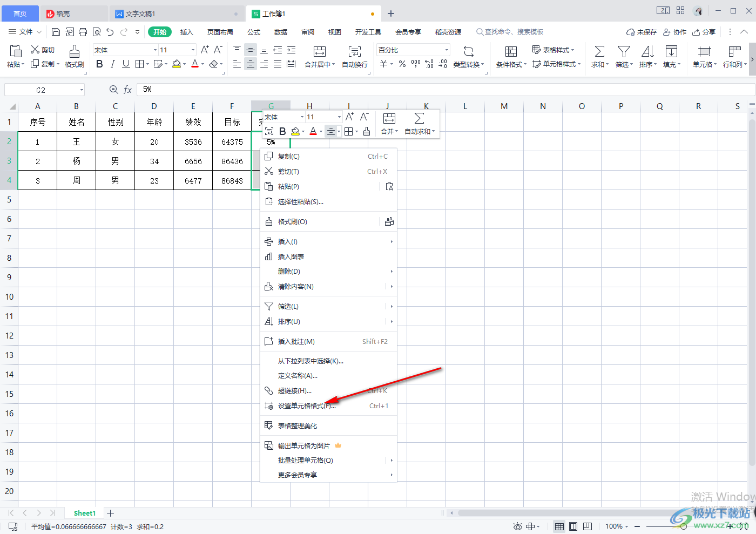Choose 选择性粘贴(S)... from the context menu
756x534 pixels.
(x=329, y=202)
